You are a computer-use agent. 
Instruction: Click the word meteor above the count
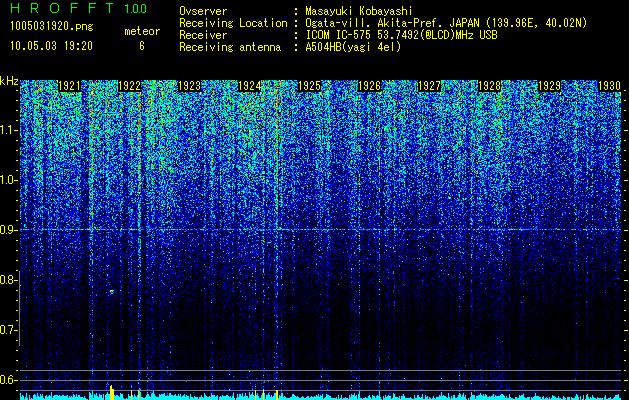coord(142,31)
